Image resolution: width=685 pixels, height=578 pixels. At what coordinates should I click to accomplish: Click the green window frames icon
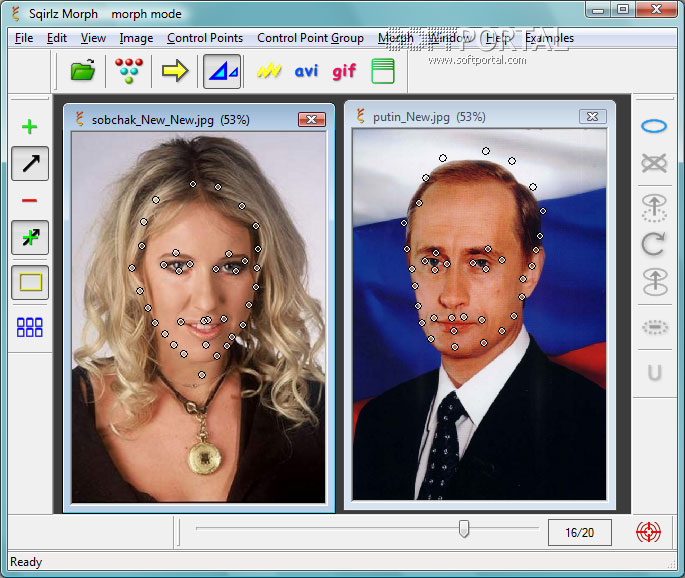383,71
